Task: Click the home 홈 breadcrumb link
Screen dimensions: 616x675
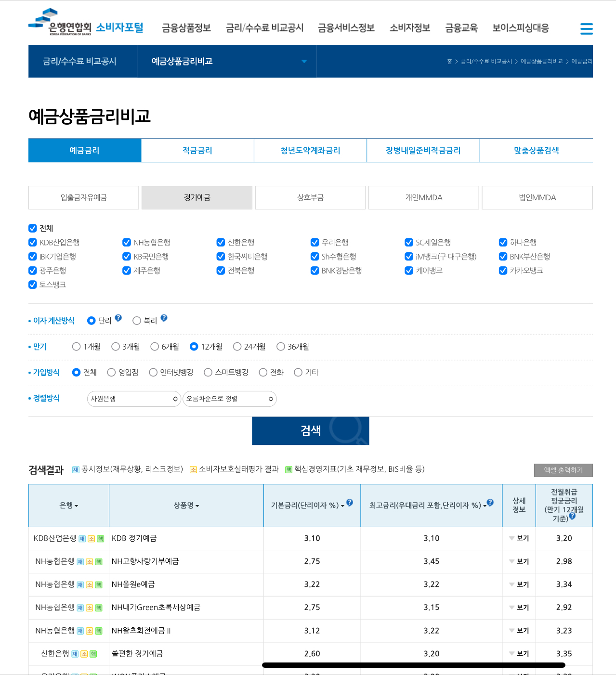Action: [x=449, y=62]
